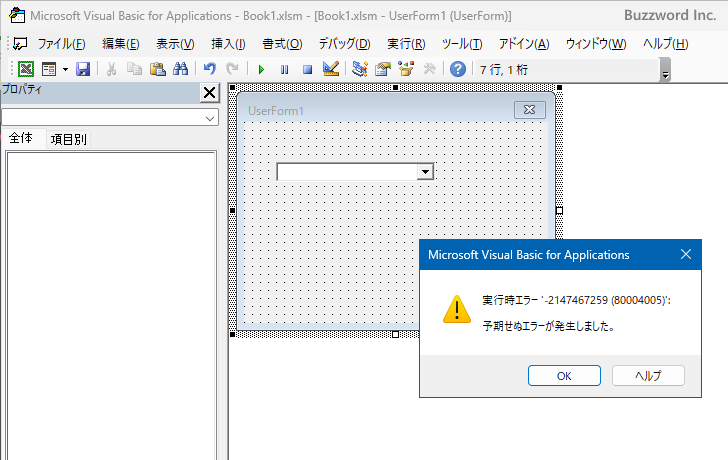This screenshot has width=728, height=460.
Task: Click the ComboBox dropdown arrow on UserForm1
Action: [x=425, y=172]
